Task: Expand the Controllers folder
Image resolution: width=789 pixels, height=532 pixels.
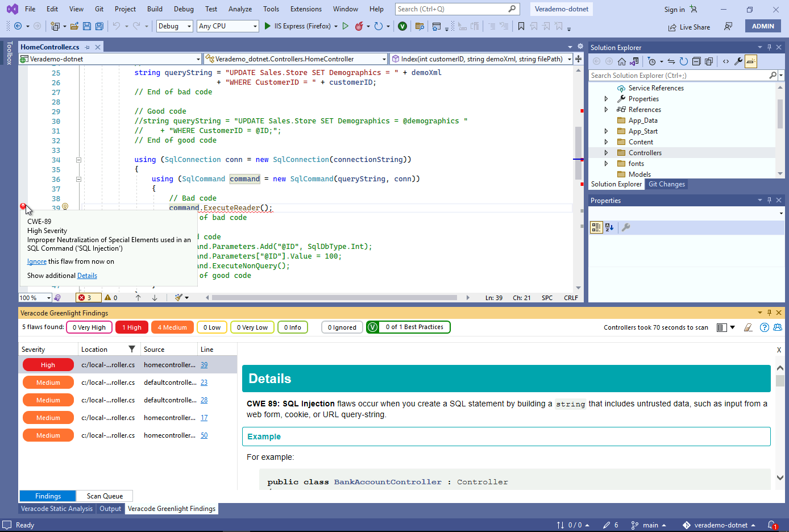Action: [x=606, y=153]
